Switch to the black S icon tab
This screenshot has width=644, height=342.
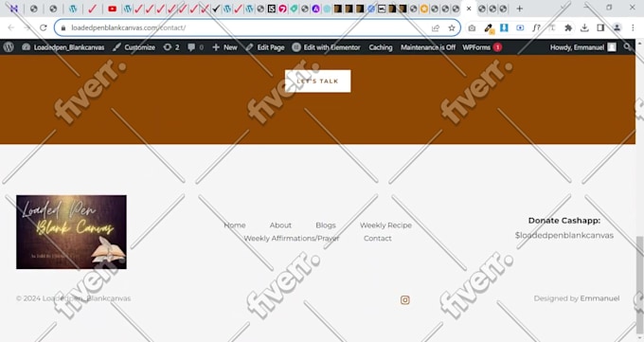pyautogui.click(x=272, y=9)
